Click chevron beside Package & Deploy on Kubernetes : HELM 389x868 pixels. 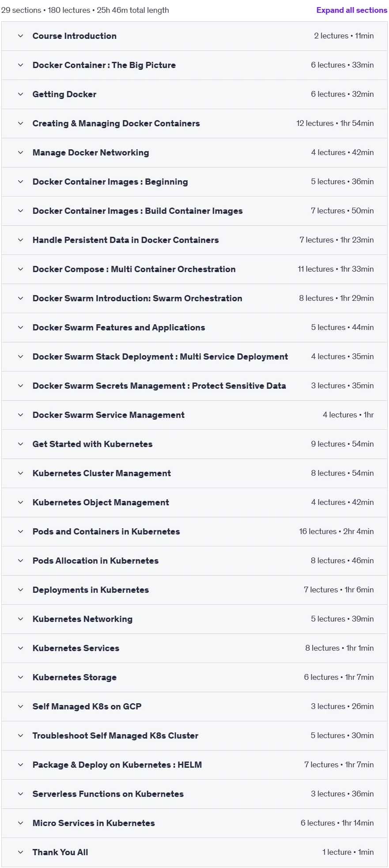pyautogui.click(x=20, y=765)
